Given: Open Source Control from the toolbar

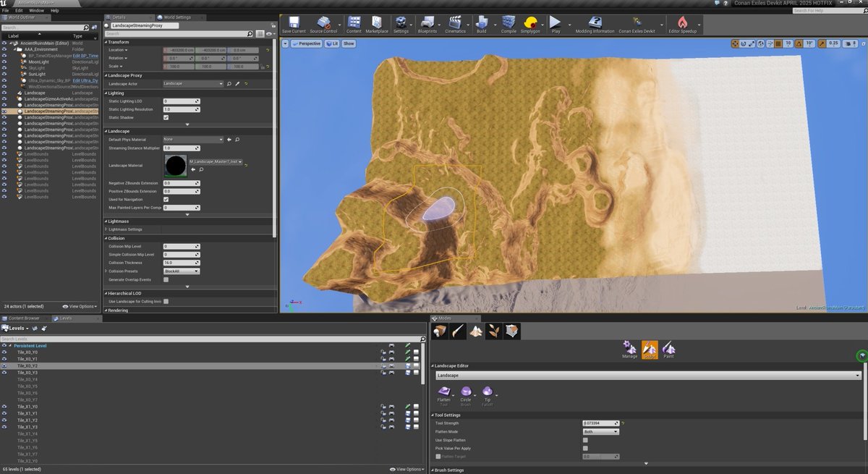Looking at the screenshot, I should coord(323,24).
